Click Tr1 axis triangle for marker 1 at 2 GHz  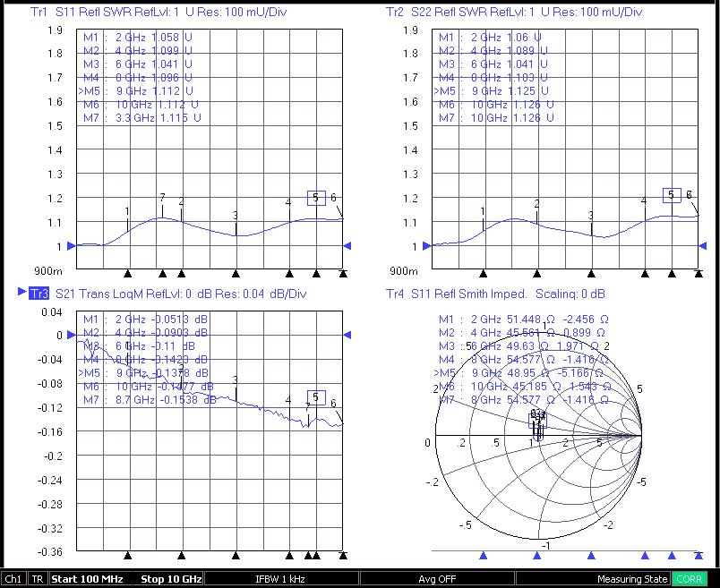[x=128, y=274]
